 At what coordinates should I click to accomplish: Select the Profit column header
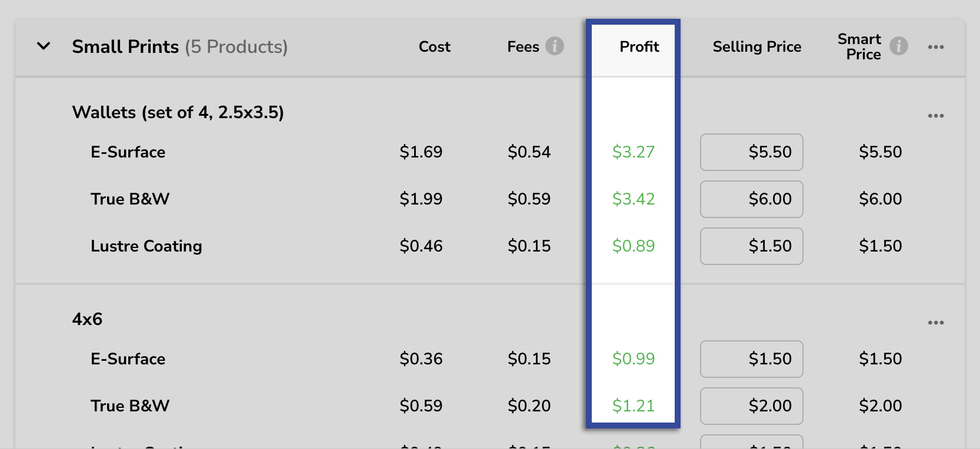639,46
